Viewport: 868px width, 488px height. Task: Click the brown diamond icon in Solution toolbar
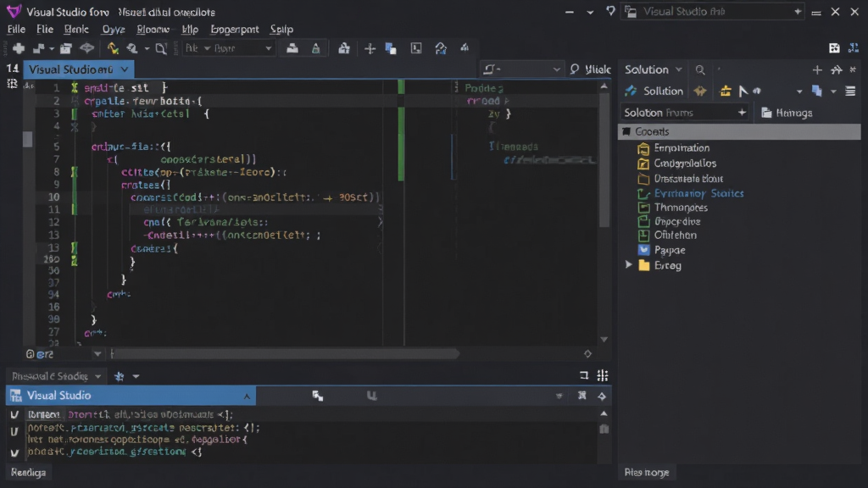[700, 91]
